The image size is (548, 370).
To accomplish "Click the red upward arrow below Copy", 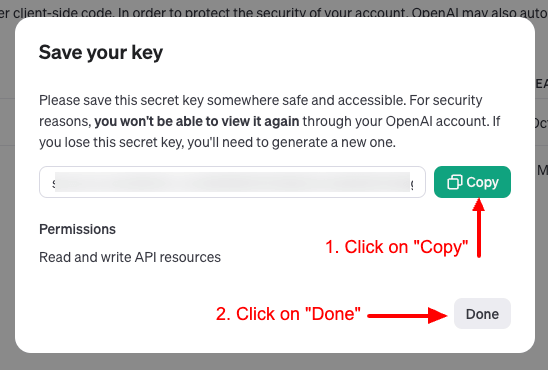I will pos(479,228).
